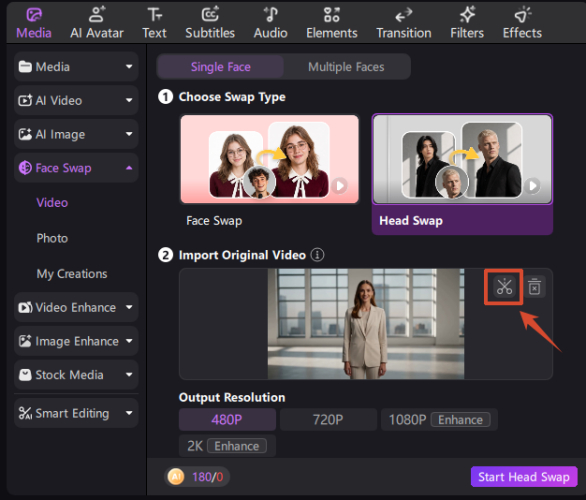This screenshot has width=586, height=500.
Task: Delete the imported original video
Action: coord(534,287)
